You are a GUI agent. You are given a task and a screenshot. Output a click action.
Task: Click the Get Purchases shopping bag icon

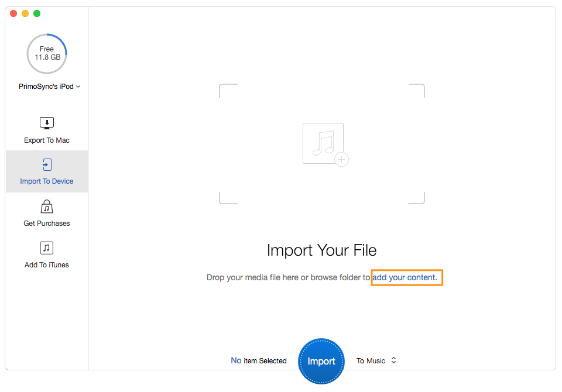click(x=47, y=207)
